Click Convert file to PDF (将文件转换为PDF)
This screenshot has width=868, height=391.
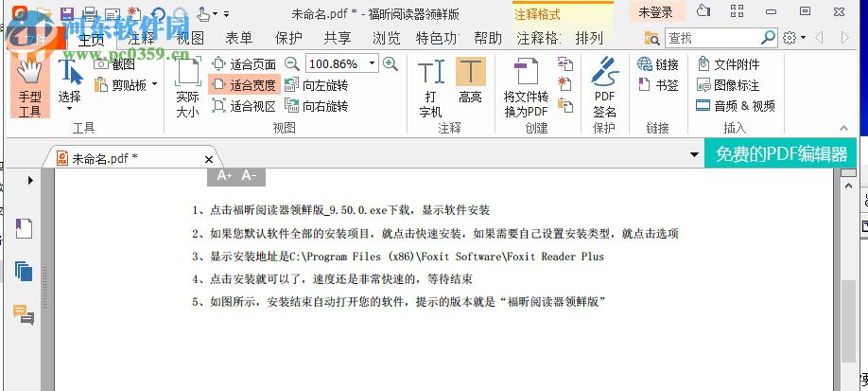[x=526, y=88]
